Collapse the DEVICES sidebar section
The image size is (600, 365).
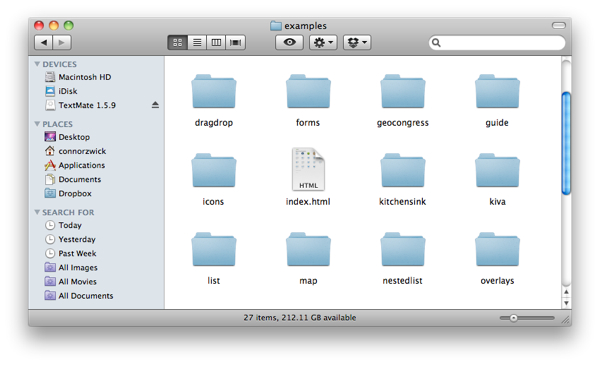tap(37, 64)
